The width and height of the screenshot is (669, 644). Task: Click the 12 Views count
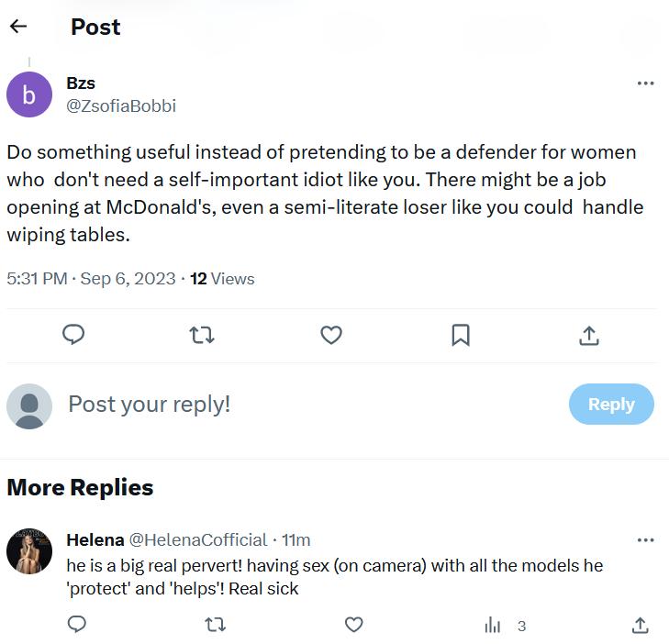click(222, 279)
